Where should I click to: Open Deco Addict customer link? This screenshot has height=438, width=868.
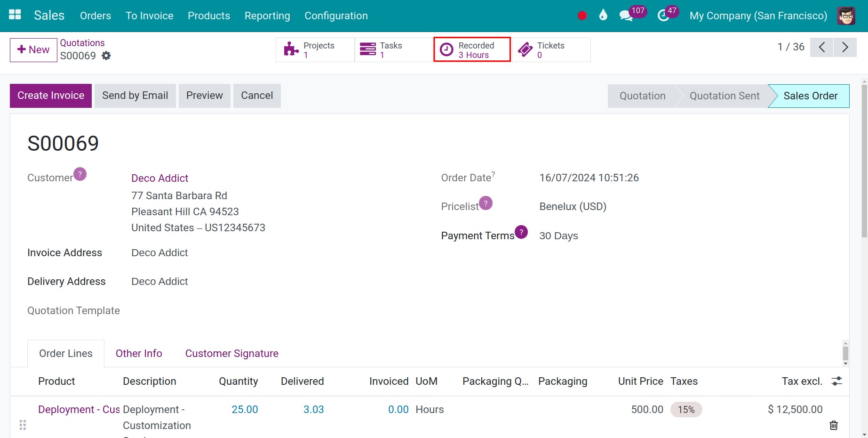click(x=160, y=178)
